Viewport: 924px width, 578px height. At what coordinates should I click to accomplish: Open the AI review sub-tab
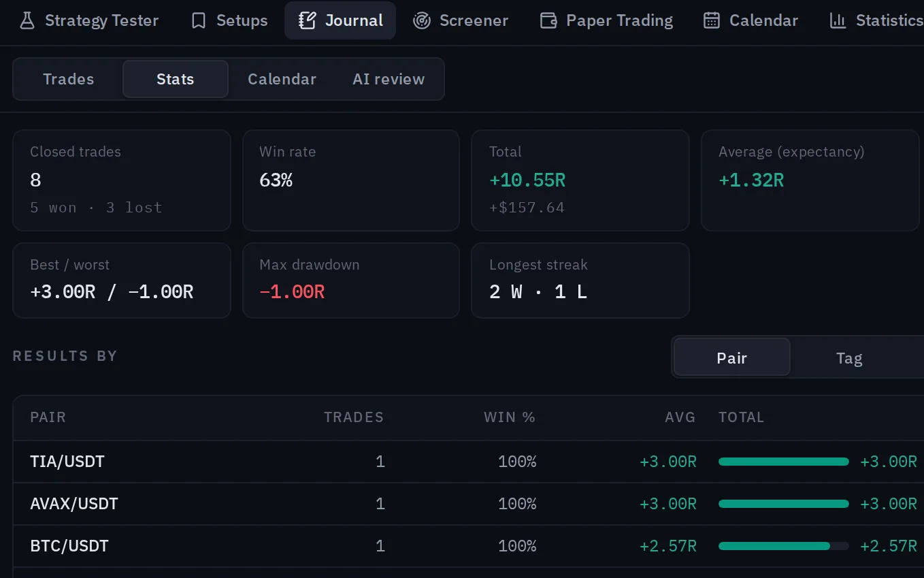pyautogui.click(x=389, y=79)
